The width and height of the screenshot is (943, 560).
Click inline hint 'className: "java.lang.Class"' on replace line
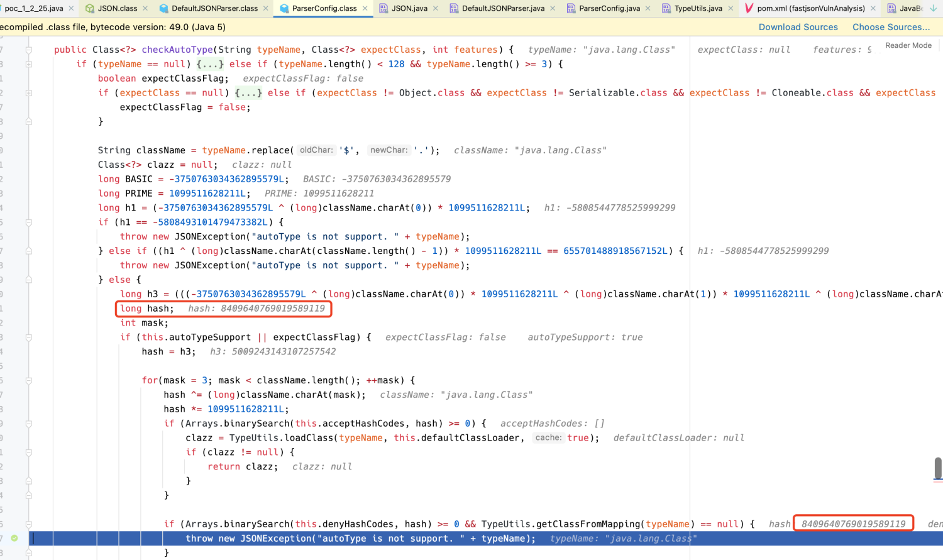coord(530,150)
